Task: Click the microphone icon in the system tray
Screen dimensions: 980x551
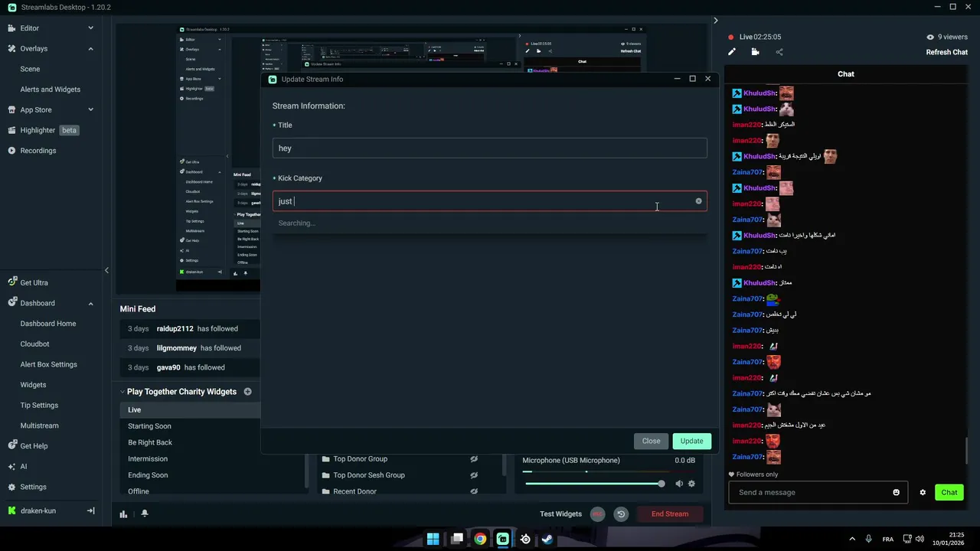Action: coord(868,539)
